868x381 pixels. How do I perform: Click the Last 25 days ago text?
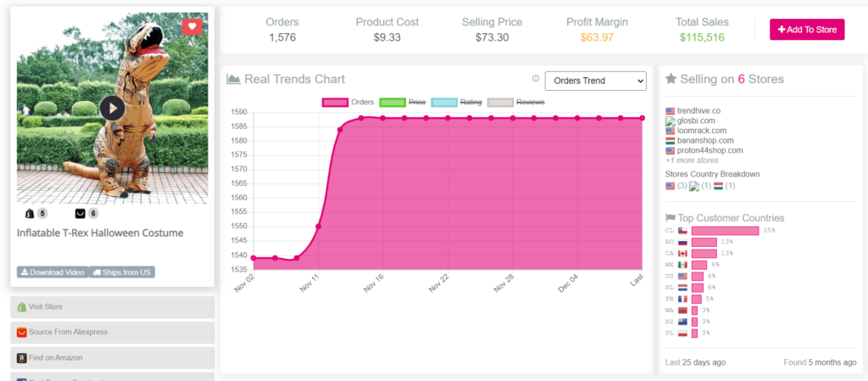[x=695, y=362]
